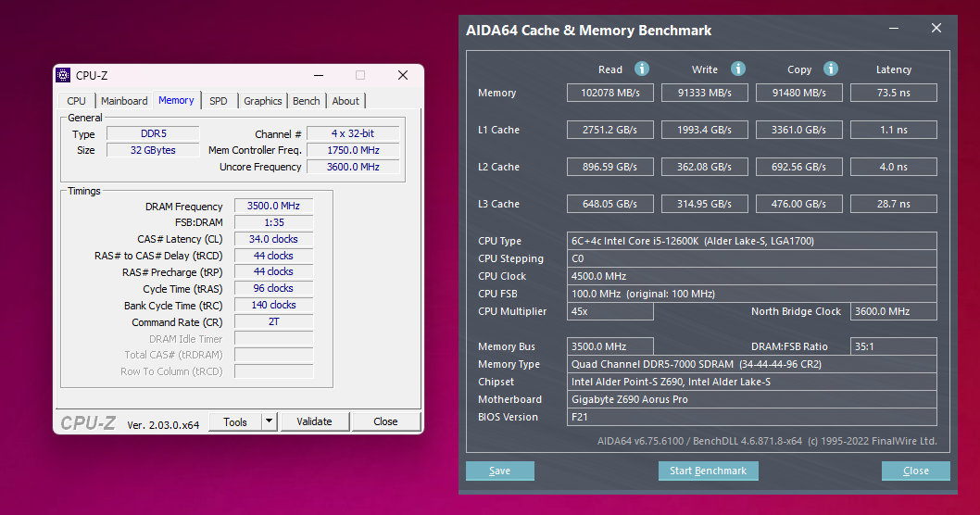Open the Mainboard tab

point(124,101)
